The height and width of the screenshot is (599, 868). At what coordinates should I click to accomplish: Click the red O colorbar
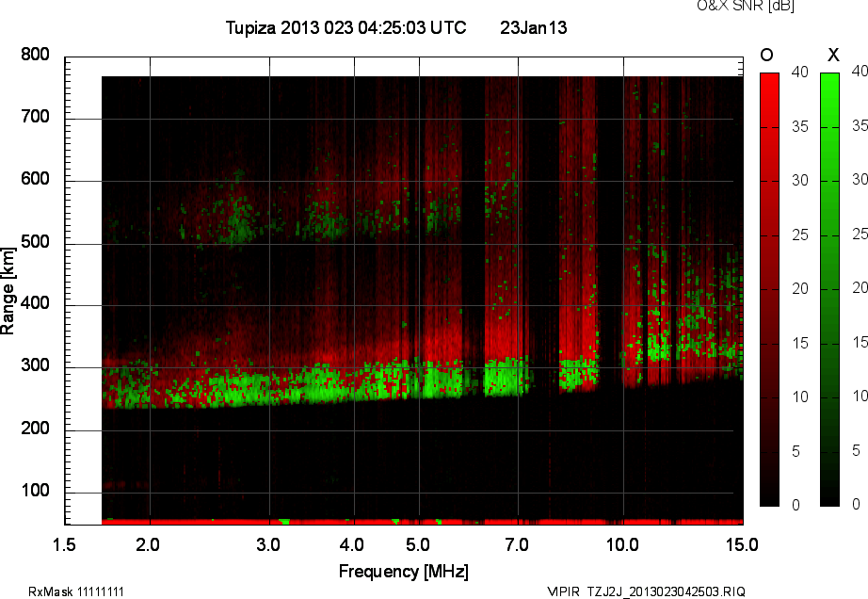(769, 288)
